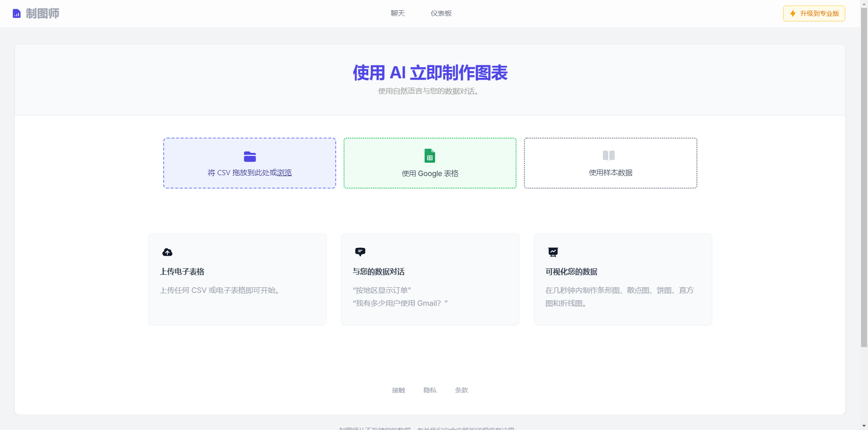Click the 升级到专业版 button

pyautogui.click(x=814, y=13)
